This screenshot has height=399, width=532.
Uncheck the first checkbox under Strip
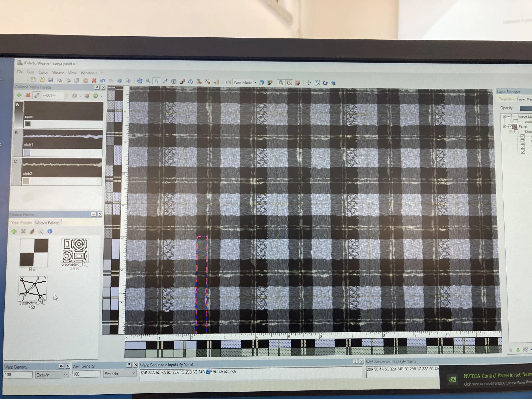tap(522, 137)
